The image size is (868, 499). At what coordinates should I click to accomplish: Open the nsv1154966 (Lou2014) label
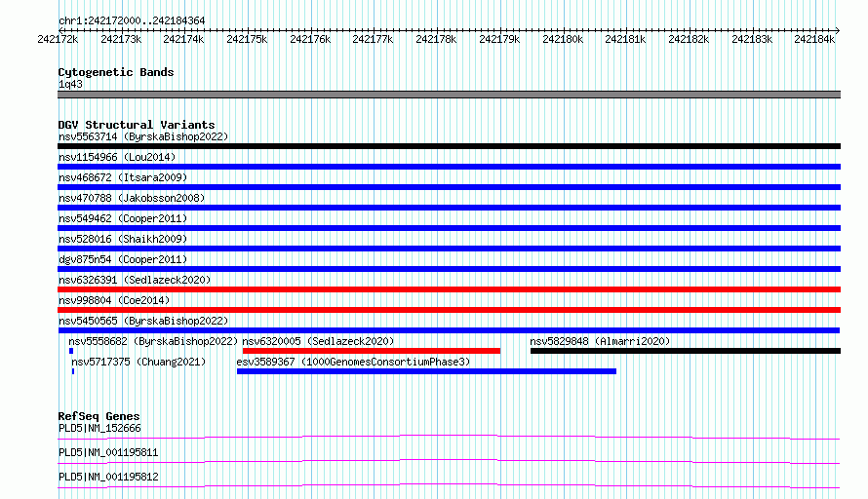pos(117,157)
